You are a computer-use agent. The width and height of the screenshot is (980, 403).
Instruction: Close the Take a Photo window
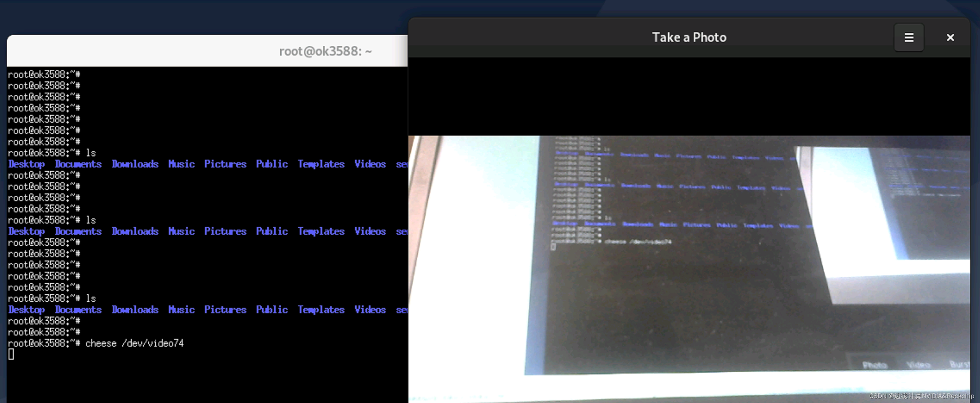pos(950,37)
